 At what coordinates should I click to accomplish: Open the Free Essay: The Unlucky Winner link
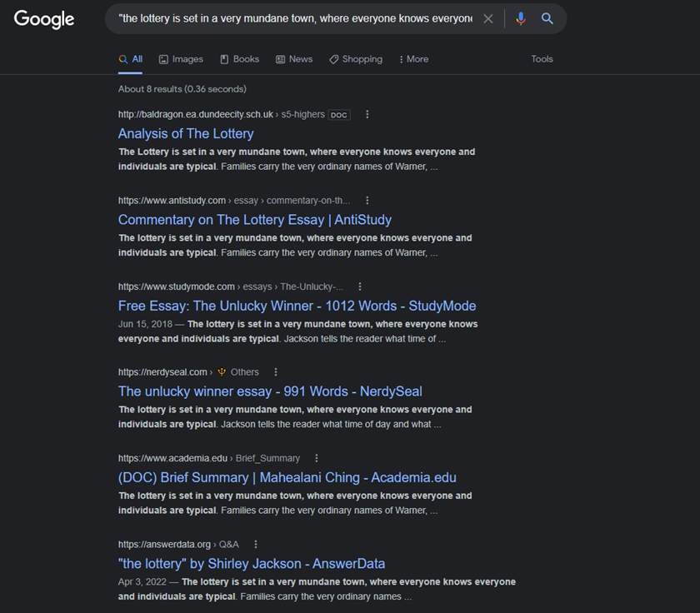(297, 306)
